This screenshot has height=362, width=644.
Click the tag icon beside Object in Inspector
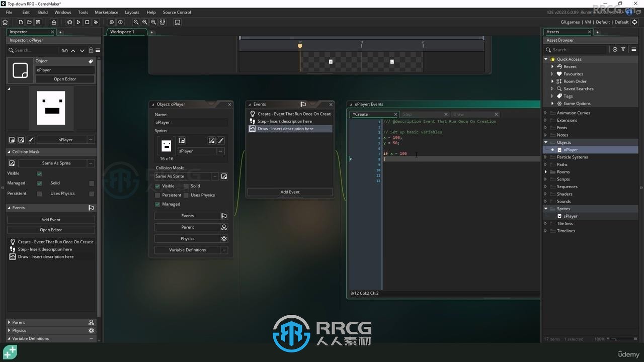tap(91, 61)
